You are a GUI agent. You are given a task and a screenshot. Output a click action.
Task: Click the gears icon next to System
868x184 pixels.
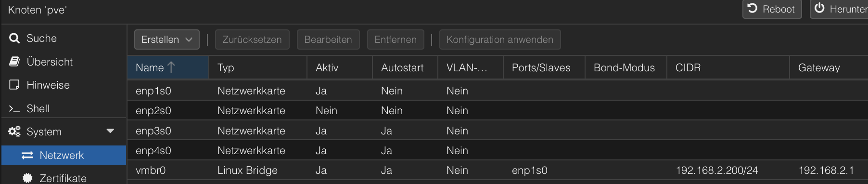point(14,131)
